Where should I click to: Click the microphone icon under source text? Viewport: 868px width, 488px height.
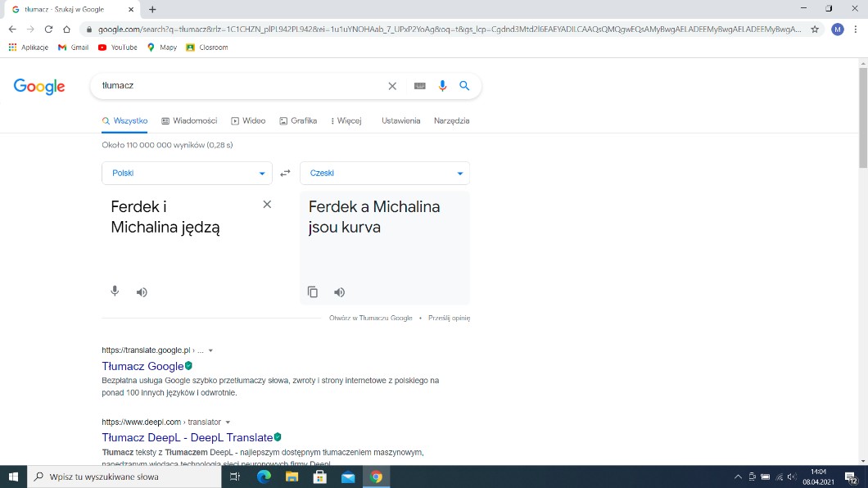(115, 291)
